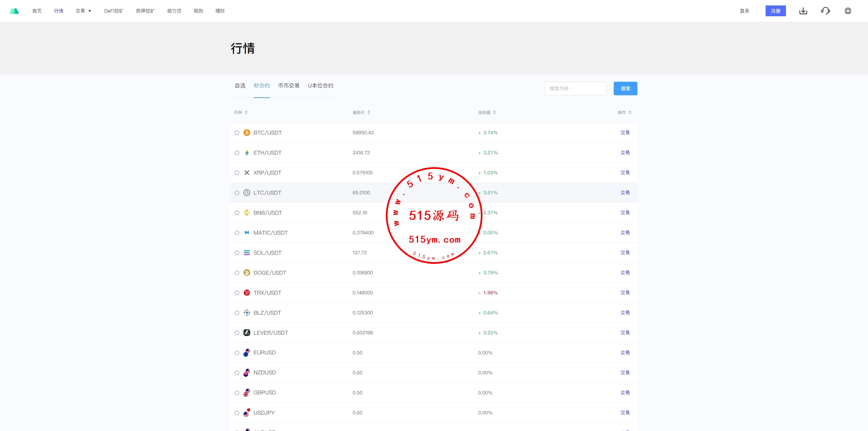Favorite BTC/USDT with the star
Screen dimensions: 868x431
coord(237,133)
